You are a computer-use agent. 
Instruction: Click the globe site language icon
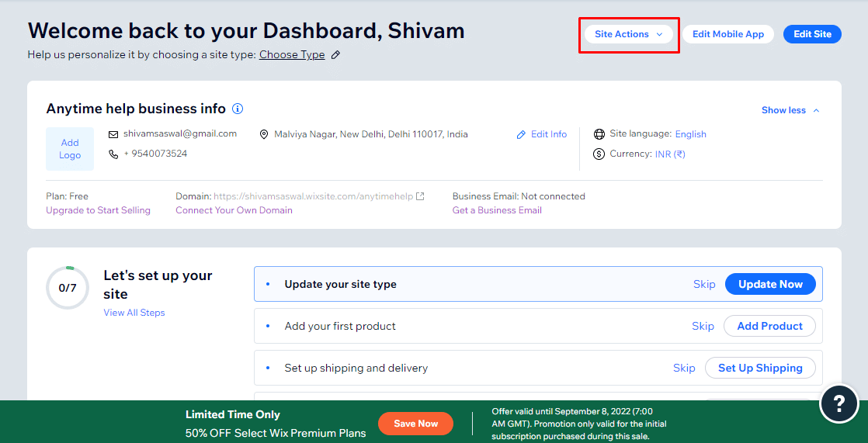click(x=599, y=134)
